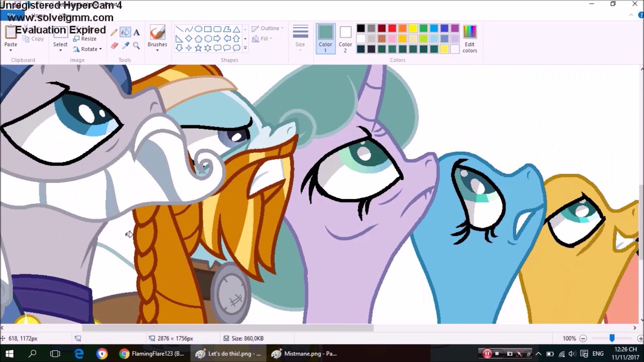
Task: Choose the Line shape
Action: (x=179, y=29)
